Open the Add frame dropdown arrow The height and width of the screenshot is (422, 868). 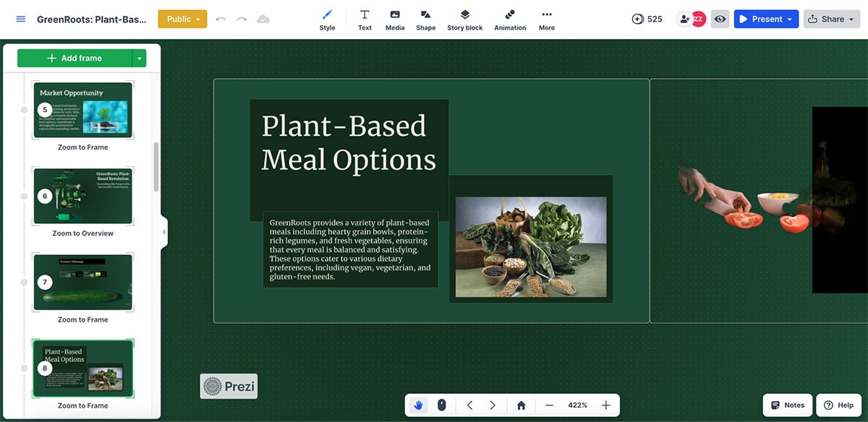[x=141, y=58]
